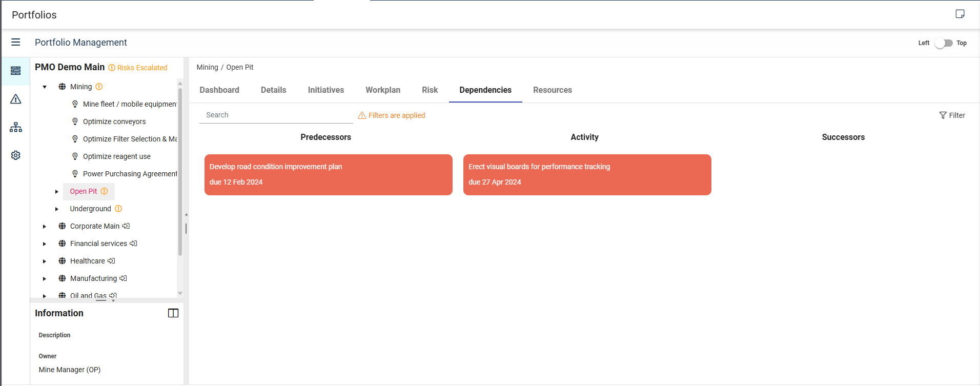Click the lightbulb icon beside Mine fleet
The height and width of the screenshot is (386, 980).
click(x=75, y=104)
